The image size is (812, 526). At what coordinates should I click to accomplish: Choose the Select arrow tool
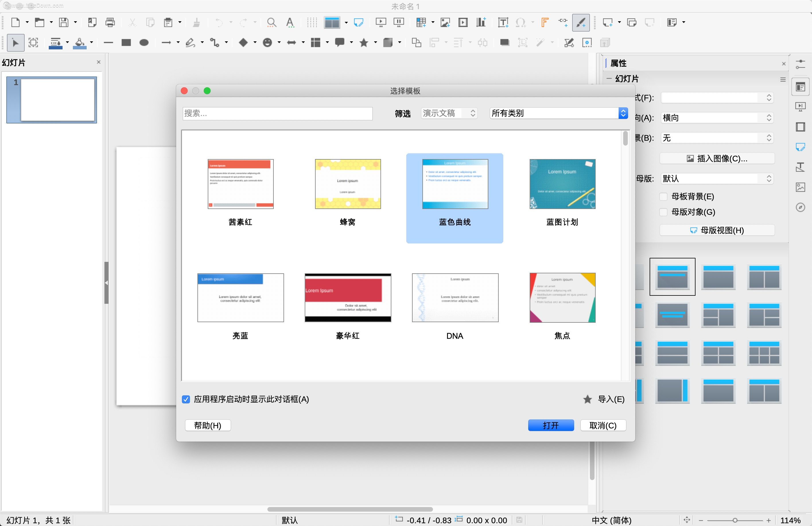coord(15,43)
